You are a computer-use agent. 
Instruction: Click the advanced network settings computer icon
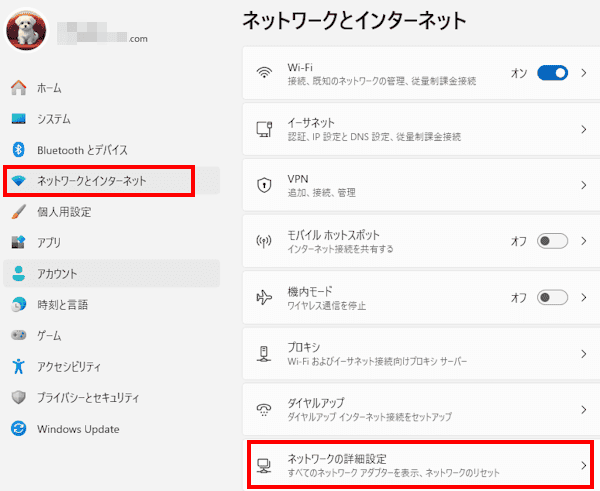[x=264, y=466]
